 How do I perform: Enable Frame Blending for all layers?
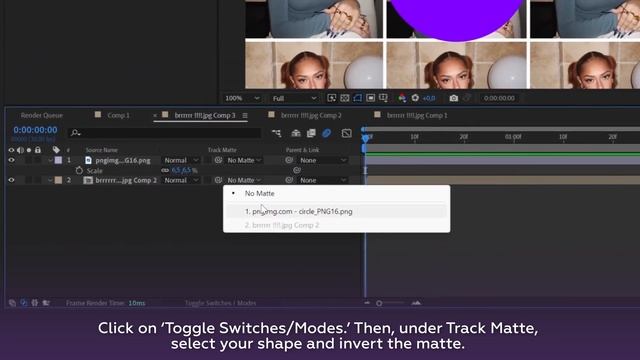(311, 133)
